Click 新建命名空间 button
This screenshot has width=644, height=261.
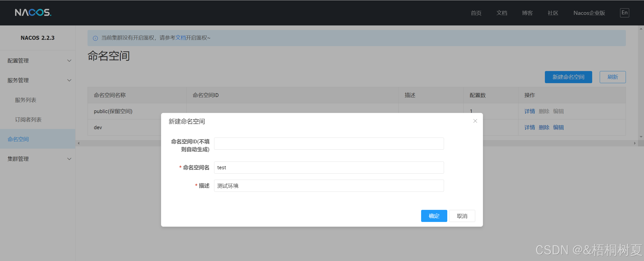point(568,77)
